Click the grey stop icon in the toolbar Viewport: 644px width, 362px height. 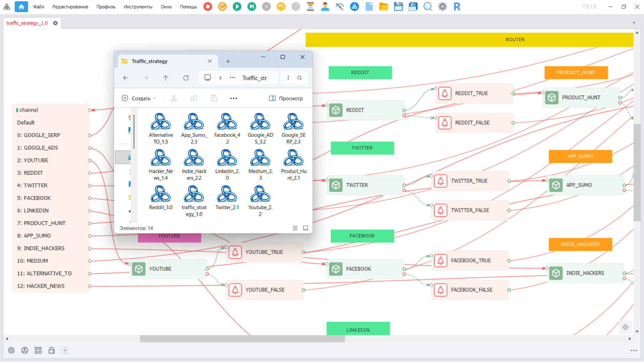(266, 7)
